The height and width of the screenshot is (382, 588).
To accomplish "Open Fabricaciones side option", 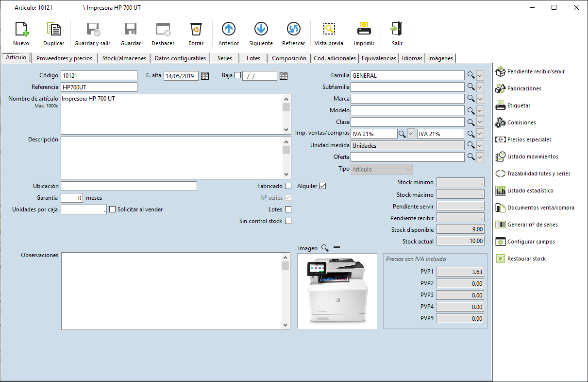I will click(x=519, y=88).
